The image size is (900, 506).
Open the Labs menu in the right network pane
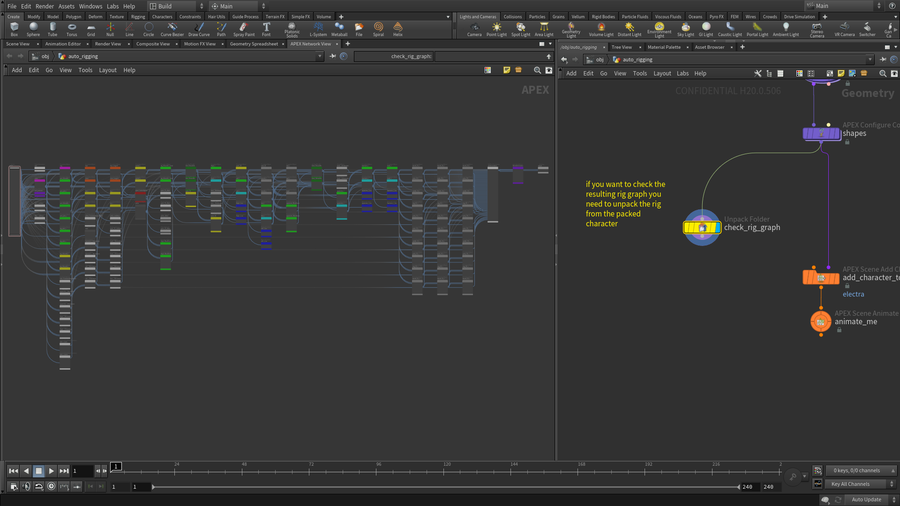point(682,73)
